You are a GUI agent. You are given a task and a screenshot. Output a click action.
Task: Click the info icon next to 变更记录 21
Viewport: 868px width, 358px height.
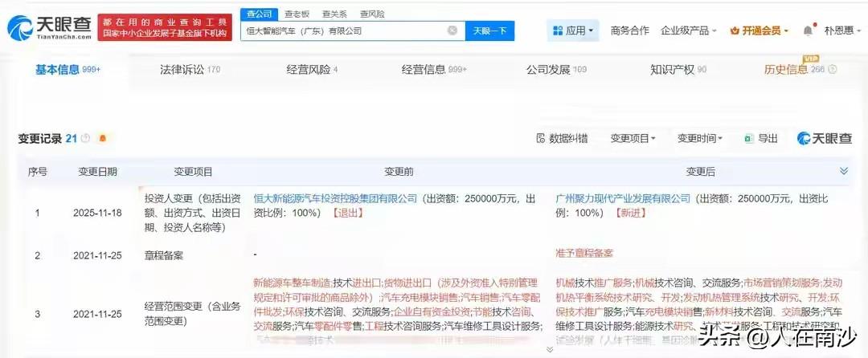pyautogui.click(x=85, y=138)
